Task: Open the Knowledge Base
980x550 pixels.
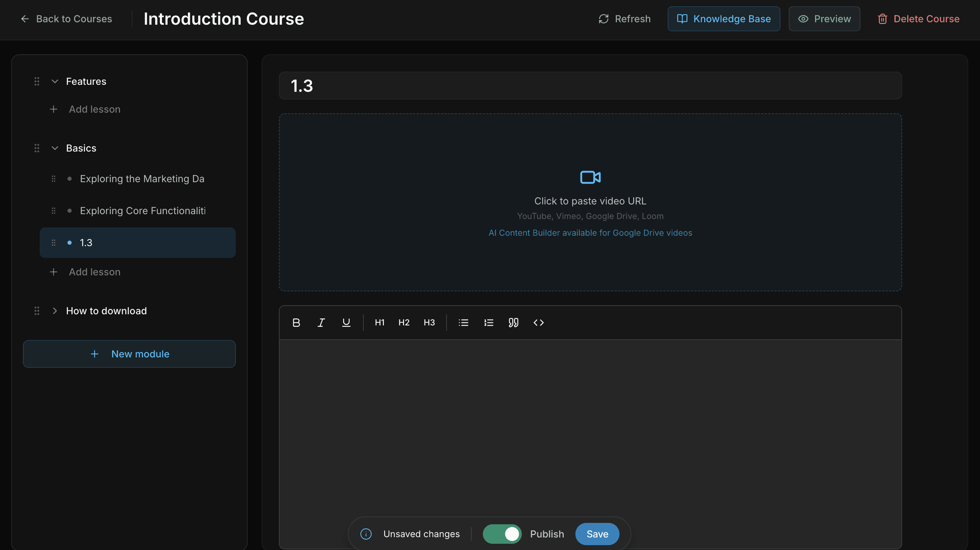Action: pyautogui.click(x=724, y=19)
